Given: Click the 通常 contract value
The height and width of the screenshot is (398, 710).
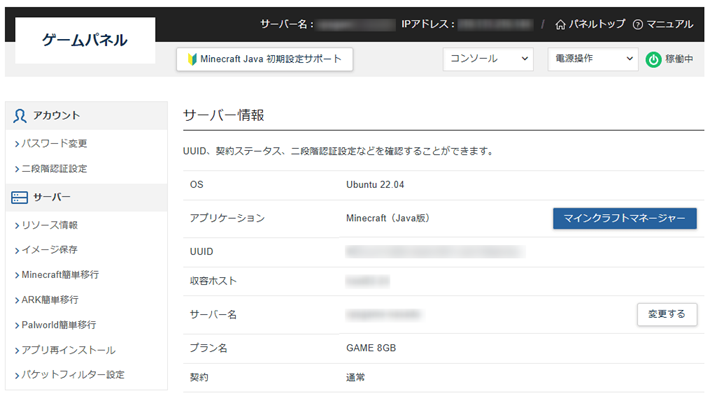Looking at the screenshot, I should tap(355, 377).
